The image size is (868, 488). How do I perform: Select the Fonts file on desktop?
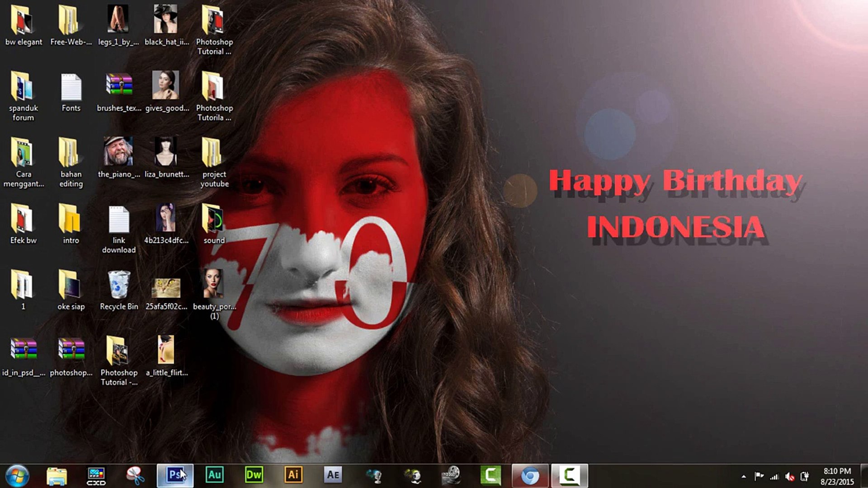pos(71,93)
